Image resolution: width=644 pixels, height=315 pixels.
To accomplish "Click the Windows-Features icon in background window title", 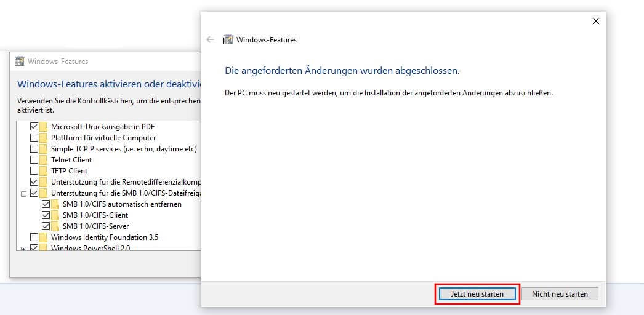I will [x=19, y=62].
